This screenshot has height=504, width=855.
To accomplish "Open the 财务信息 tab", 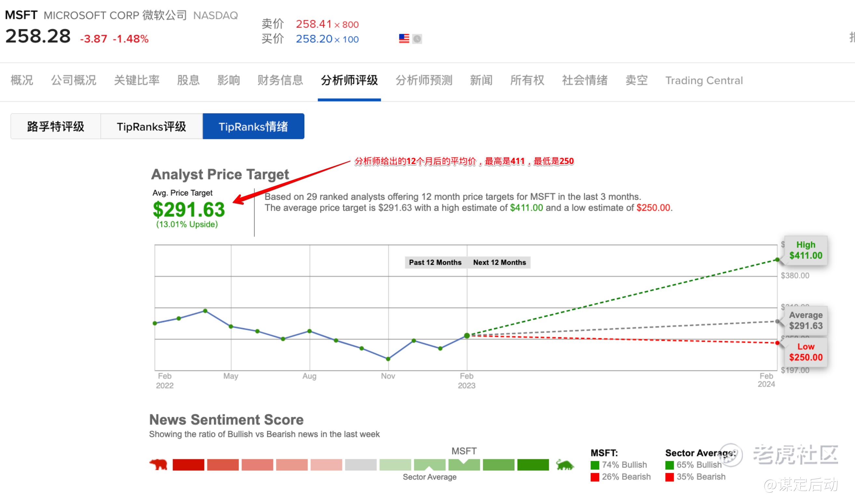I will [x=280, y=81].
